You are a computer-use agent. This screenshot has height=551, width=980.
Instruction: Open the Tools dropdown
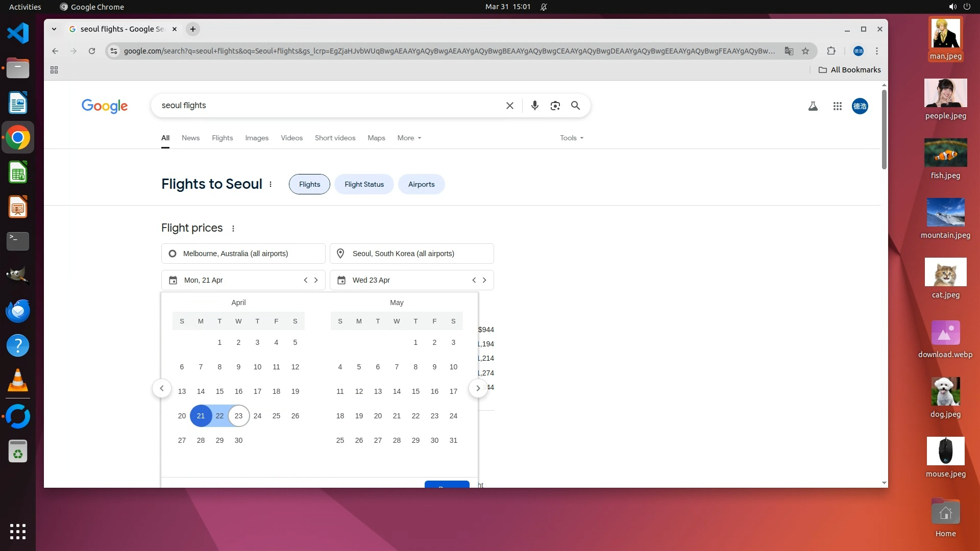[571, 138]
